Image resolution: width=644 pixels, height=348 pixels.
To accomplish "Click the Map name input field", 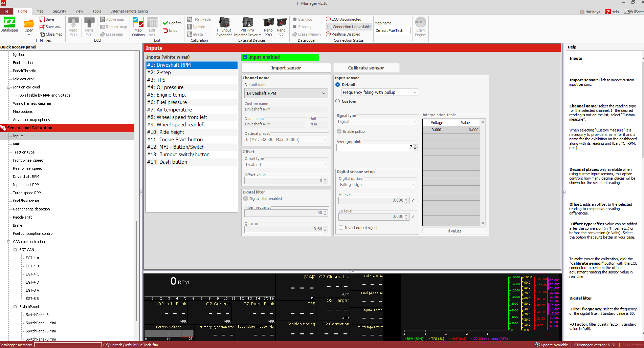I will click(393, 30).
